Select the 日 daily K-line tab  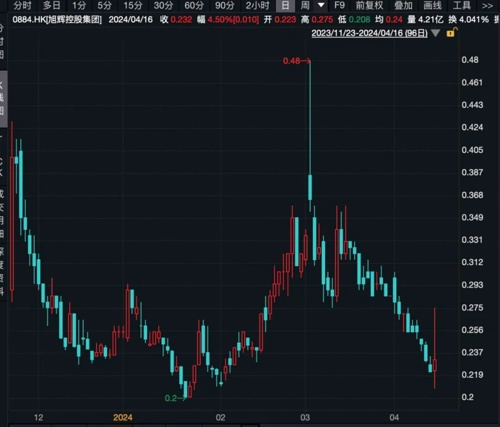pyautogui.click(x=285, y=5)
